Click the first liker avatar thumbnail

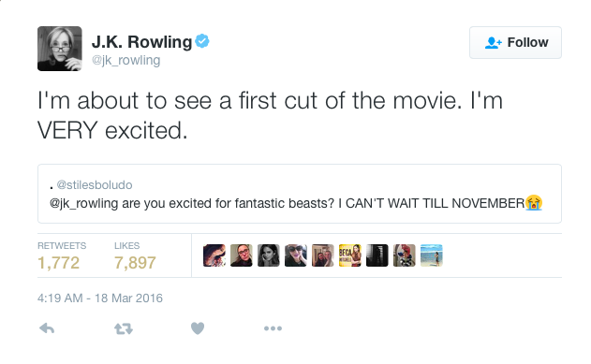214,255
